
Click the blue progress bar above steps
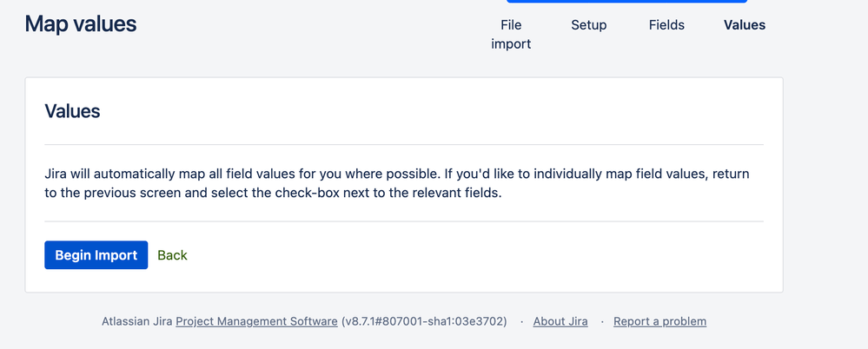[x=626, y=2]
